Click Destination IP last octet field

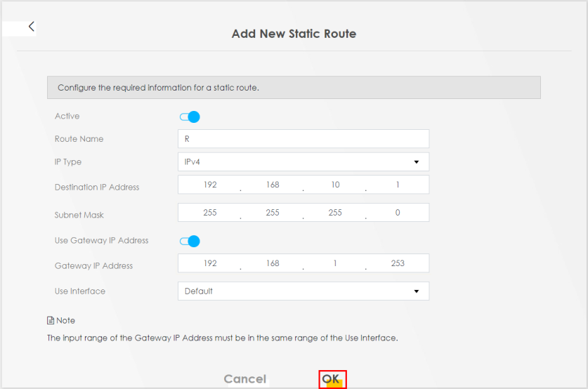(398, 185)
